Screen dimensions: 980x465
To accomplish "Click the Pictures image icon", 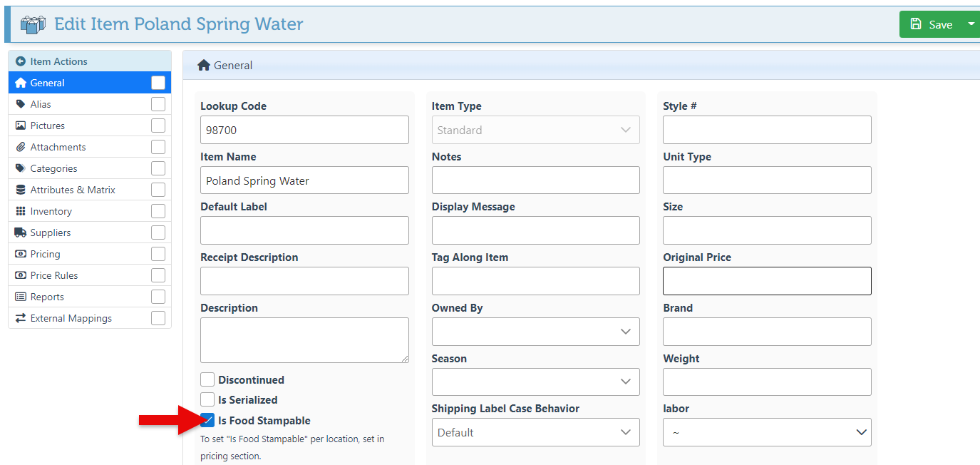I will point(21,126).
